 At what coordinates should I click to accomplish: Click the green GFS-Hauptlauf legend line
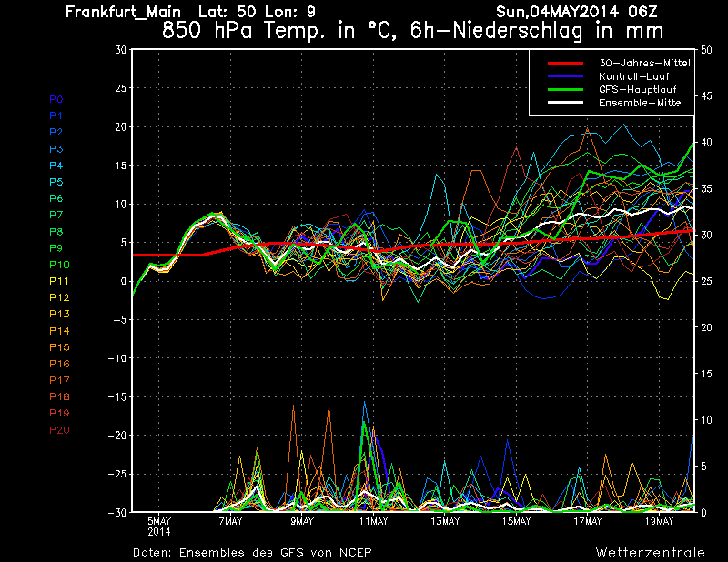pos(565,89)
